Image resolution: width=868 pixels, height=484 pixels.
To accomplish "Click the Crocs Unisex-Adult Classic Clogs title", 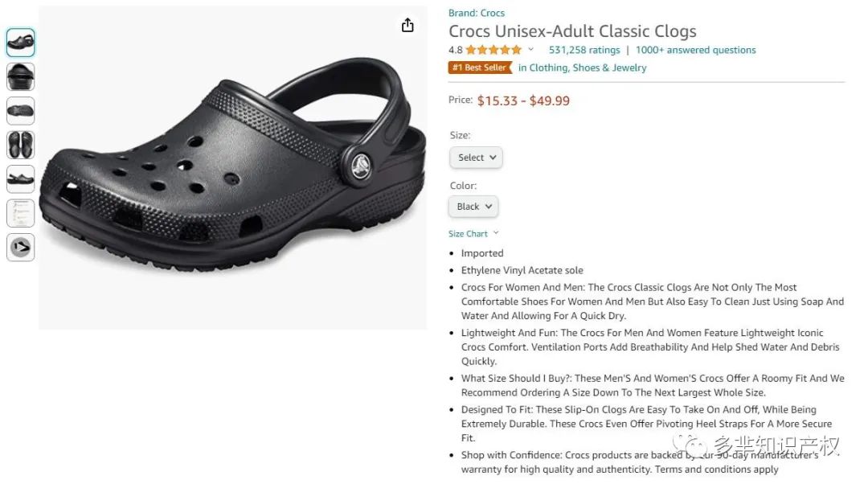I will pos(572,31).
